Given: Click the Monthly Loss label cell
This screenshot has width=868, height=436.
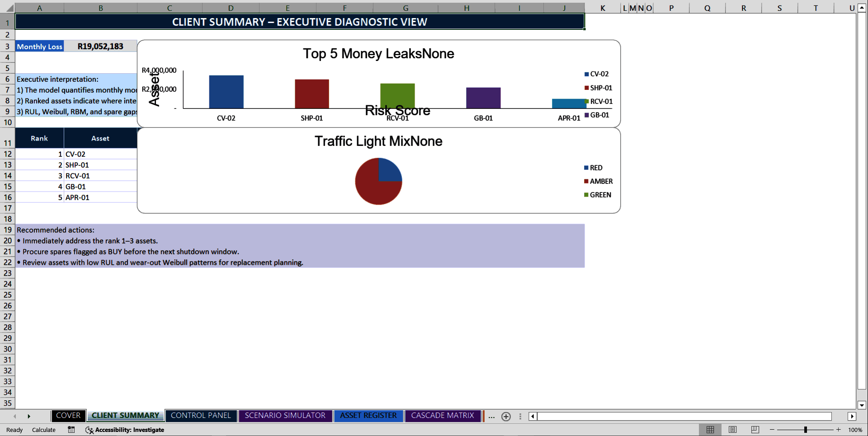Looking at the screenshot, I should (39, 46).
